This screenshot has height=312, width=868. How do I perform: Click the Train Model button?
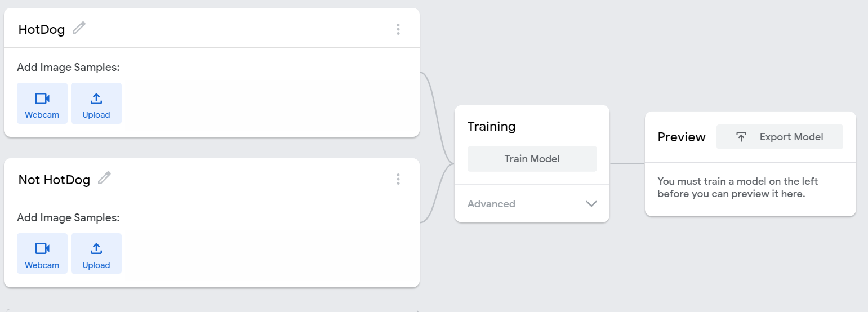(x=532, y=159)
